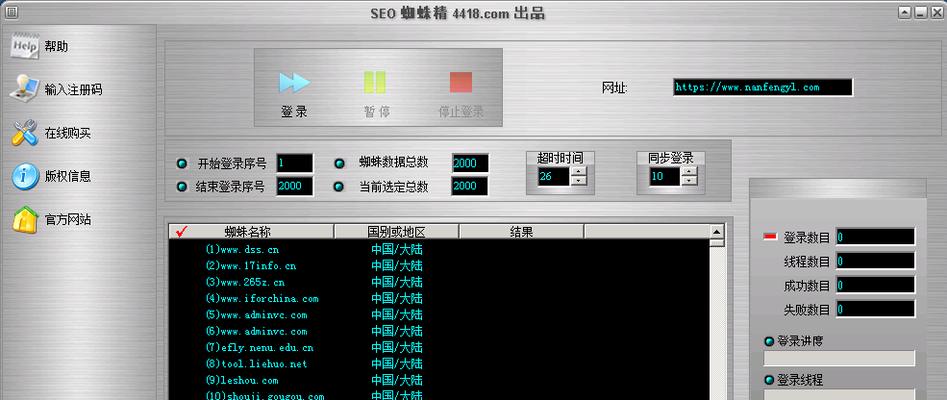Screen dimensions: 947x400
Task: Select the 开始登录序号 radio bullet
Action: coord(181,163)
